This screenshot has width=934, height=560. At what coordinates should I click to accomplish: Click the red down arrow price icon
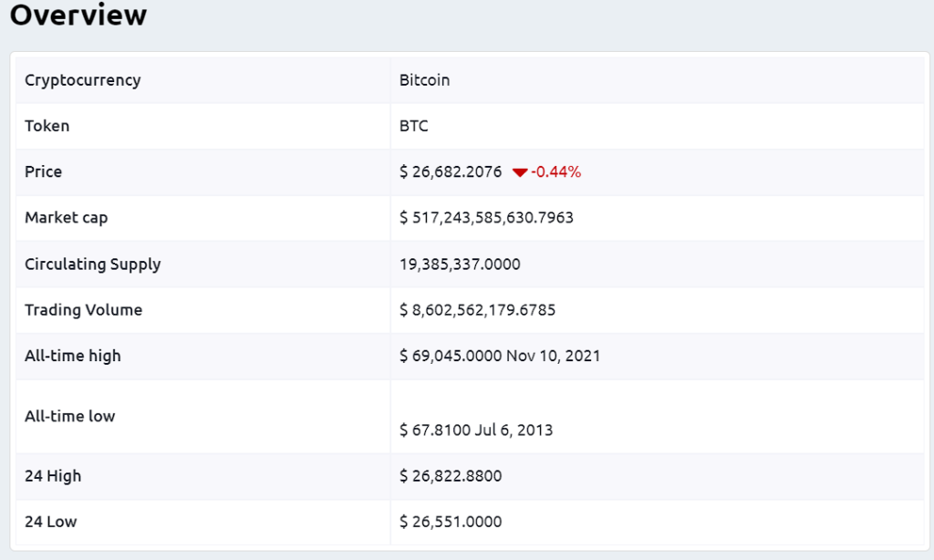pos(519,172)
